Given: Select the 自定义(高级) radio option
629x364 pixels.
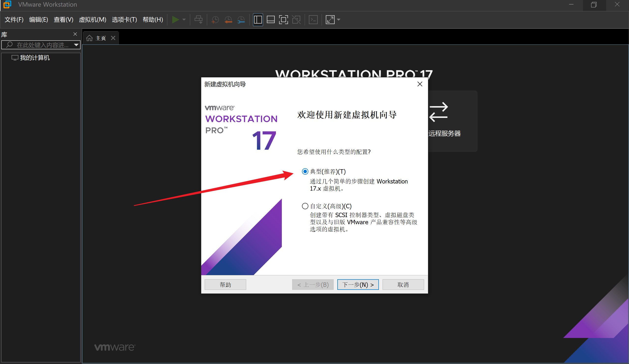Looking at the screenshot, I should pyautogui.click(x=305, y=206).
